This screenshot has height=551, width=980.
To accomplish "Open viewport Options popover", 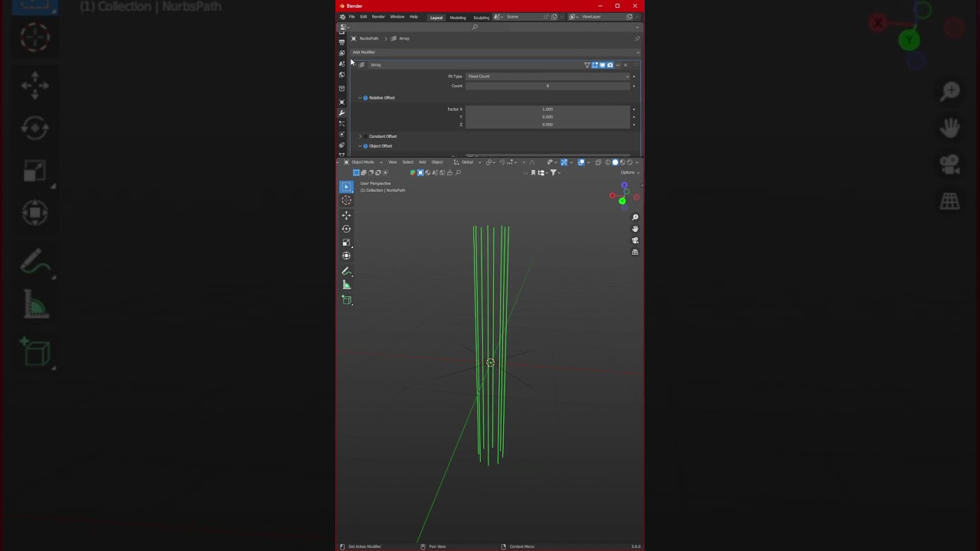I will click(629, 172).
